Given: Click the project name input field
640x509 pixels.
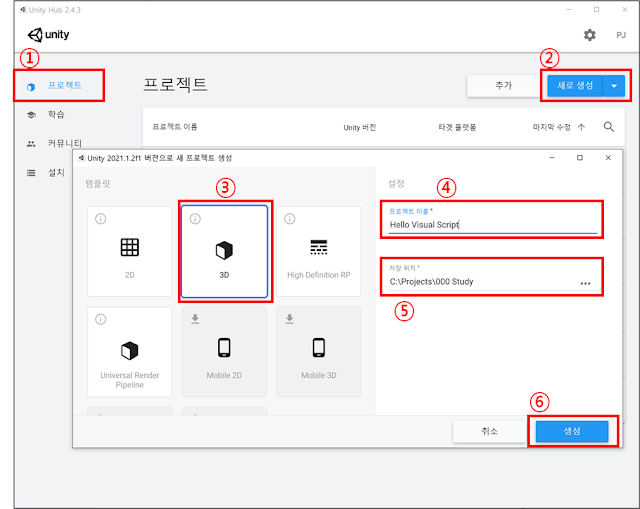Looking at the screenshot, I should tap(493, 224).
